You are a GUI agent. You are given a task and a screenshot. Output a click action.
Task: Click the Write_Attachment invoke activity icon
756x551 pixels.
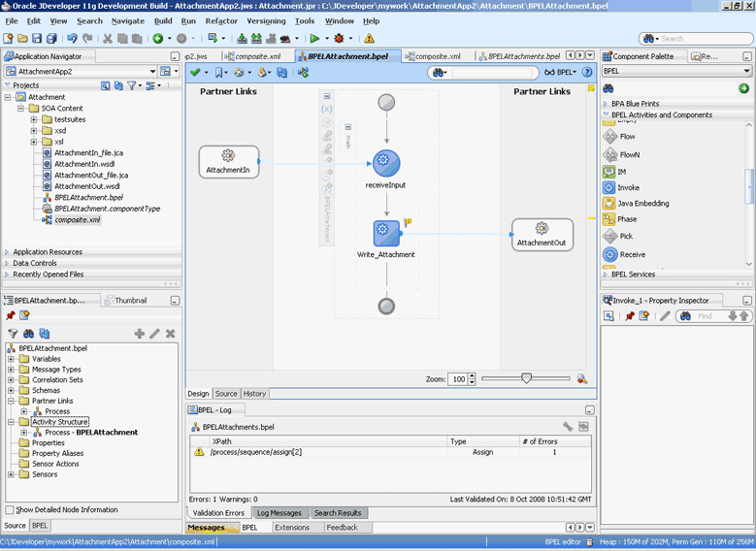click(x=386, y=232)
